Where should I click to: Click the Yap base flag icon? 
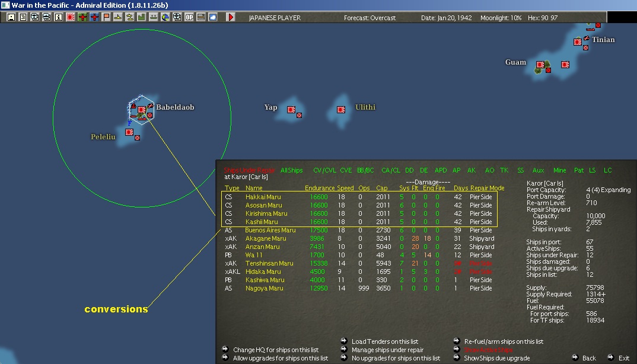point(291,110)
